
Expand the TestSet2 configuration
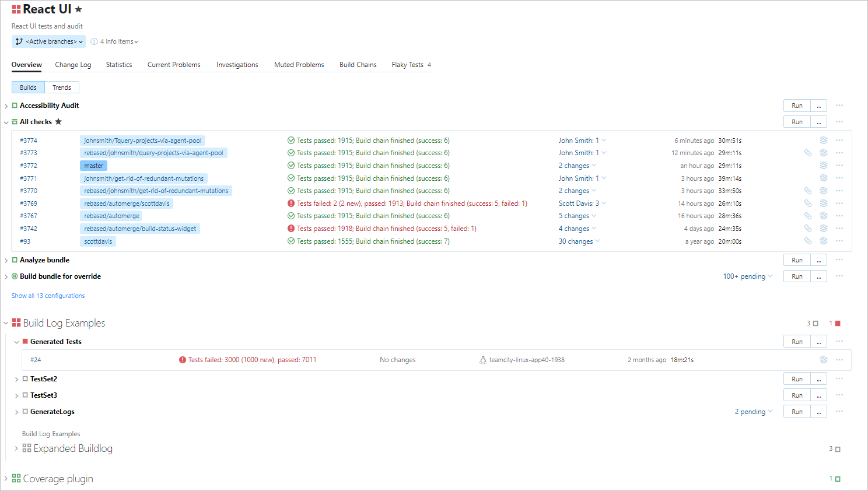pyautogui.click(x=16, y=380)
